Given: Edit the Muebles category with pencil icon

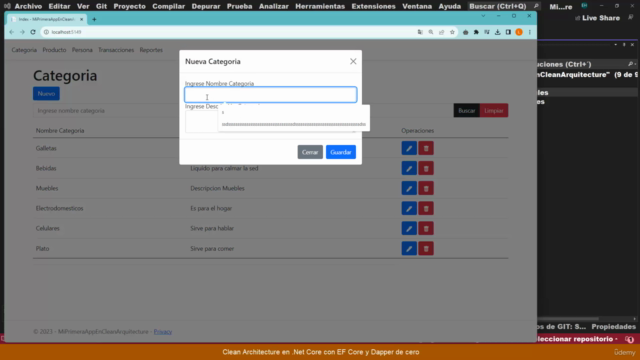Looking at the screenshot, I should tap(409, 188).
